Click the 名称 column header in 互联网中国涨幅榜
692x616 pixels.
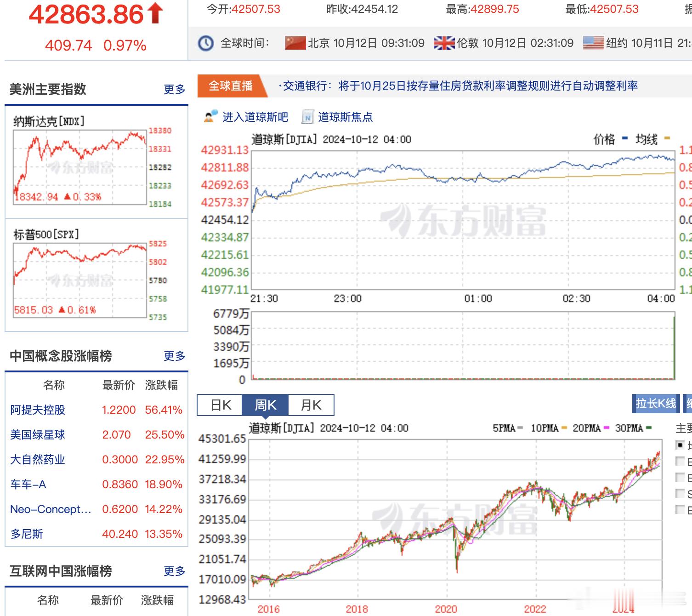pyautogui.click(x=48, y=600)
